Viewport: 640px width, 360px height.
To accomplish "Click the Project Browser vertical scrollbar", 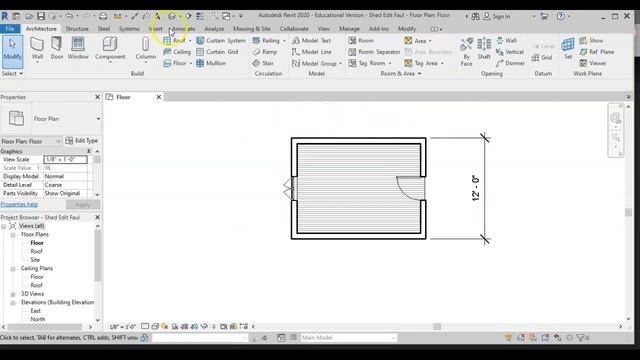I will point(98,256).
